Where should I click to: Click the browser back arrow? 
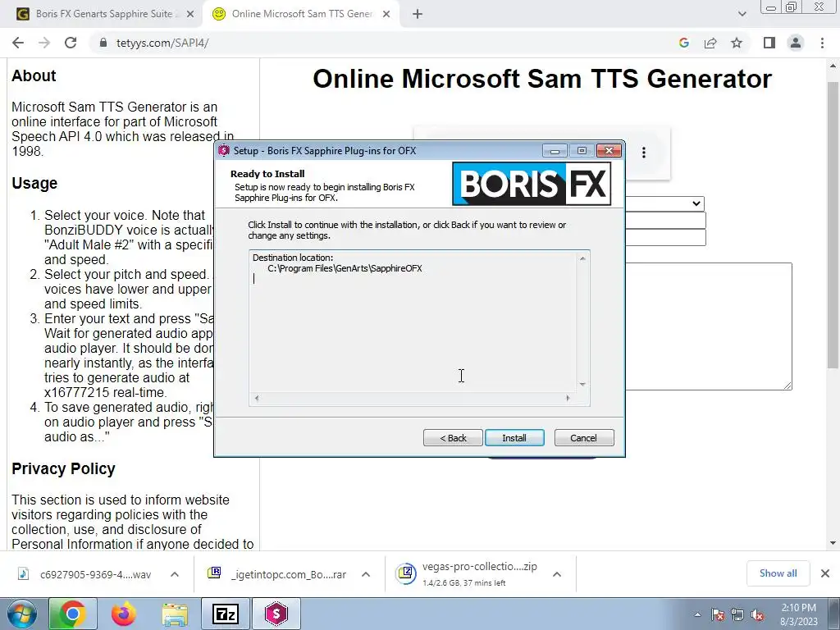coord(18,43)
